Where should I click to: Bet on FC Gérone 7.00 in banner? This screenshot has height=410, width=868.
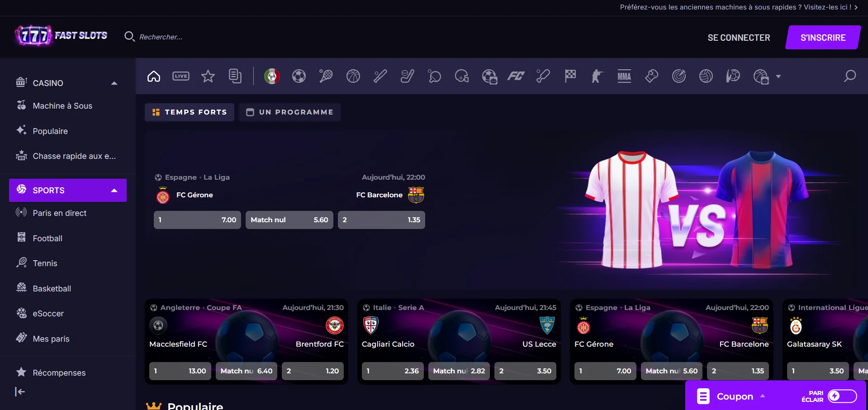pyautogui.click(x=197, y=220)
